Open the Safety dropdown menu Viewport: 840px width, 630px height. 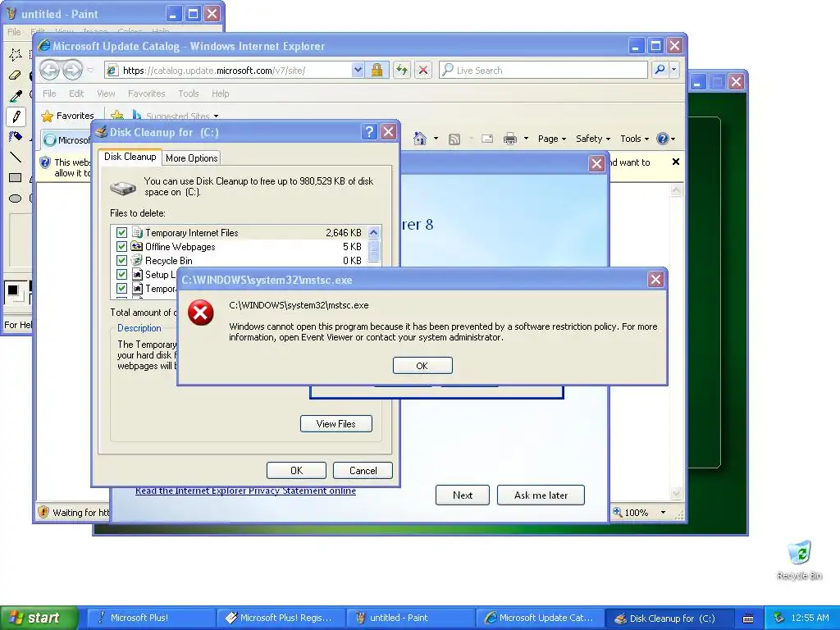pos(593,139)
